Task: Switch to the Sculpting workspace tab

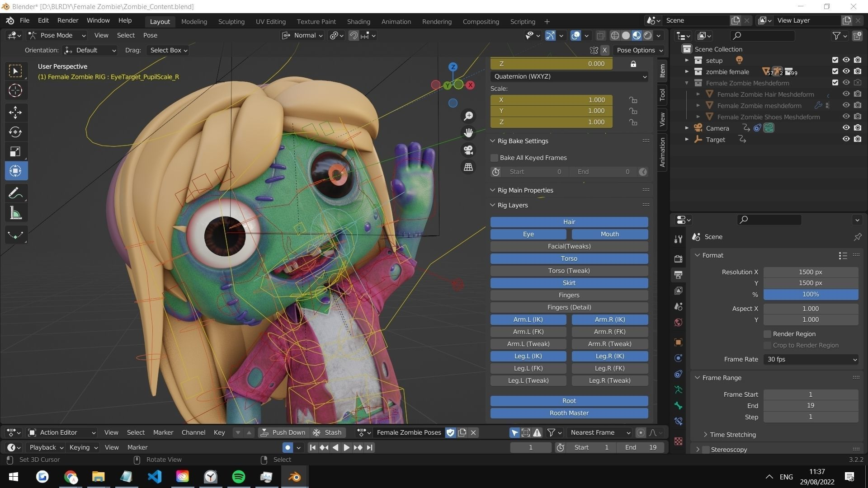Action: (x=231, y=21)
